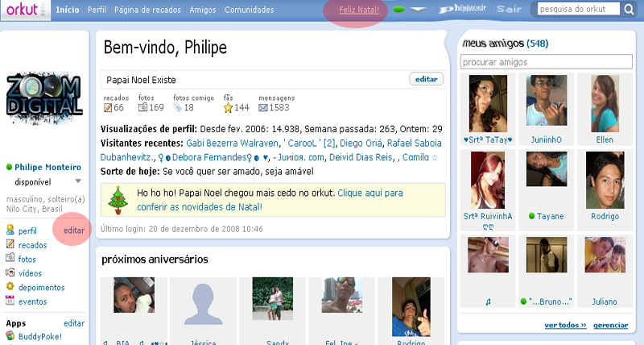Click the recados count icon showing 66
This screenshot has width=644, height=345.
coord(108,108)
